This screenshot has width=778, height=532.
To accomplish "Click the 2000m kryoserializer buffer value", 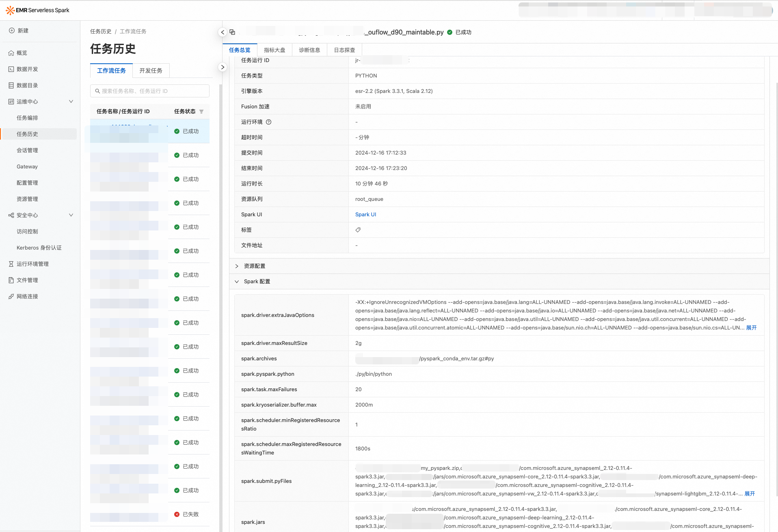I will 364,405.
